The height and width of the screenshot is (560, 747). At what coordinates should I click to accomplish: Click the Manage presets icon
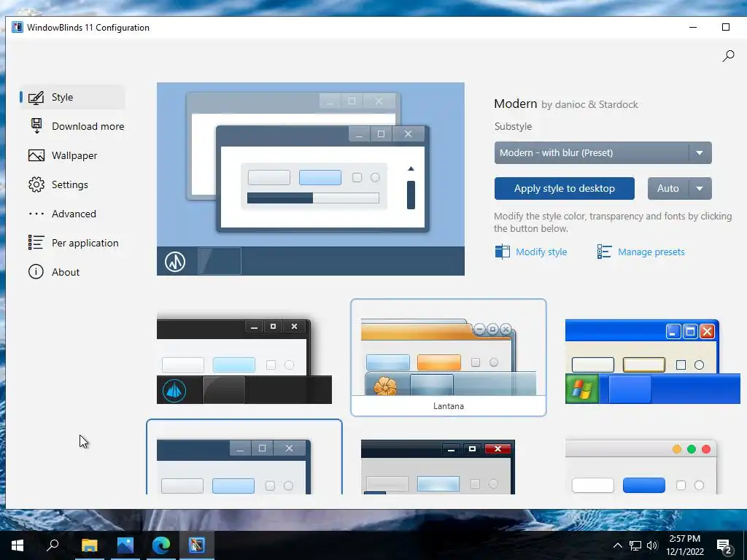604,252
